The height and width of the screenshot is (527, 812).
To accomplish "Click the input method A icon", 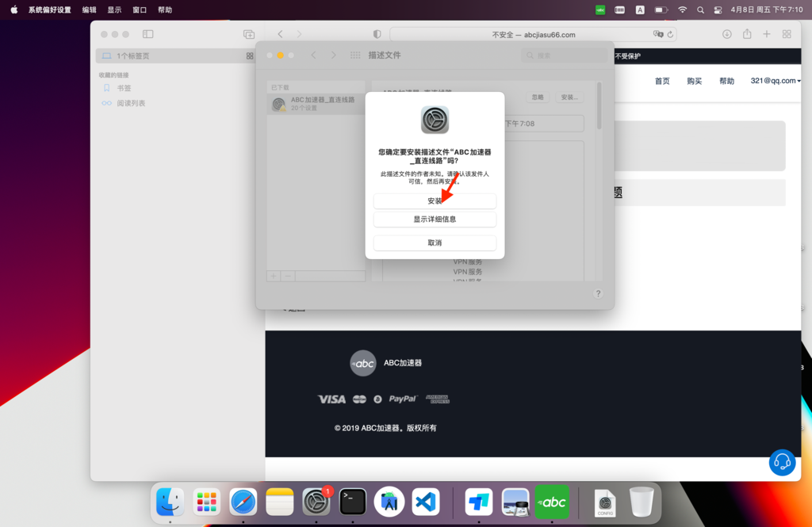I will 640,10.
